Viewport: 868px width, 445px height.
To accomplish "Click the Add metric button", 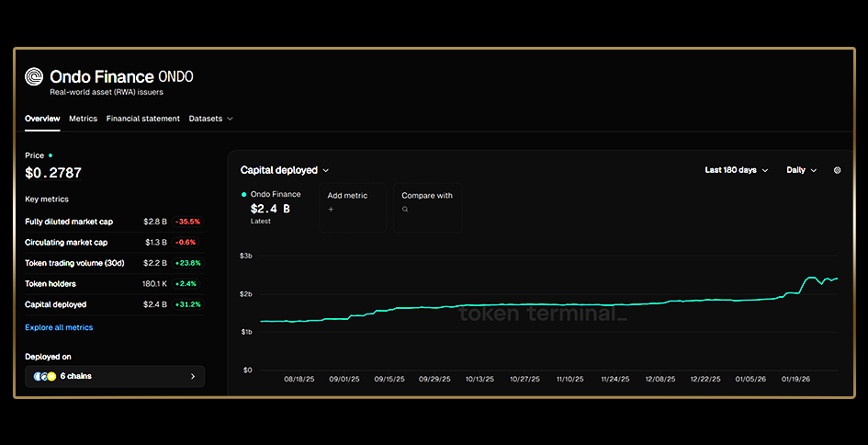I will point(347,196).
